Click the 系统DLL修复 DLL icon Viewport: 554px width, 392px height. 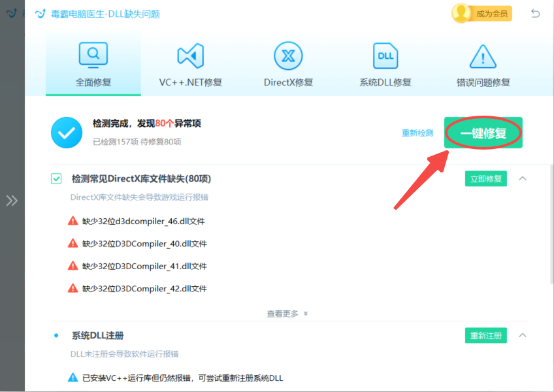coord(385,57)
